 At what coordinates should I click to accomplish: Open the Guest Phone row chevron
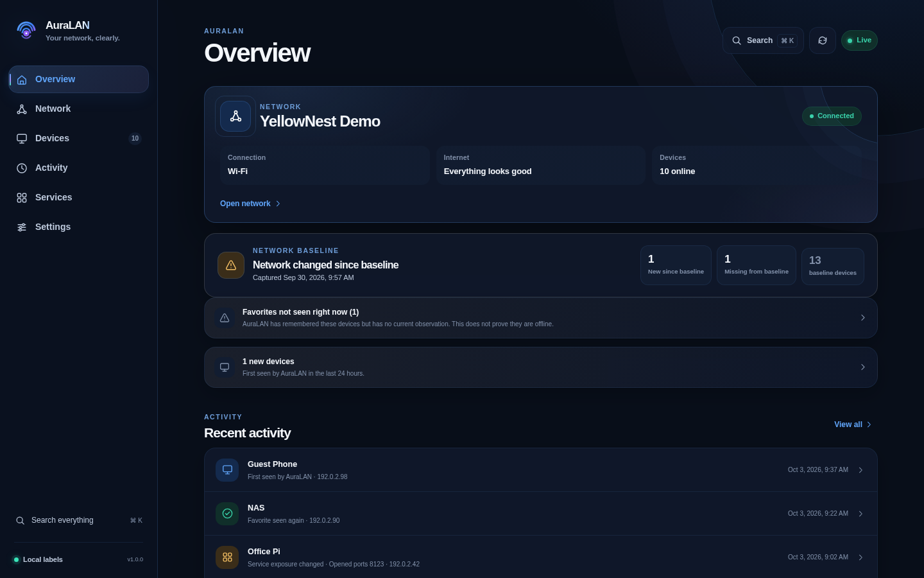tap(860, 470)
